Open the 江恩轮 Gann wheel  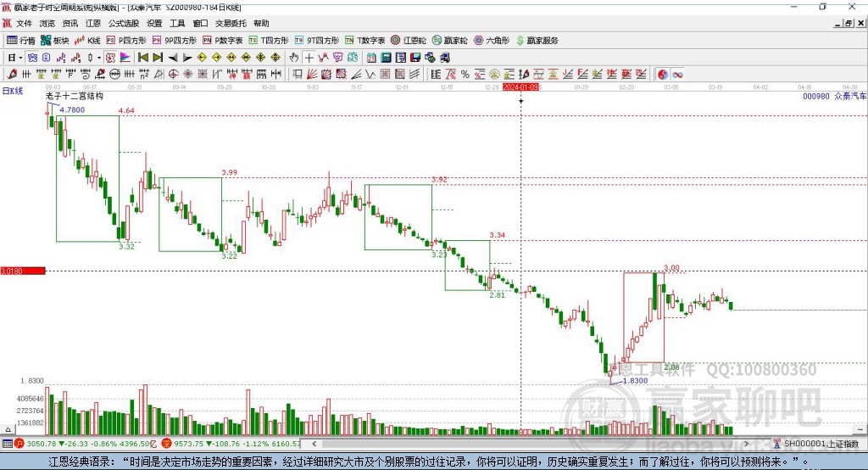point(409,41)
